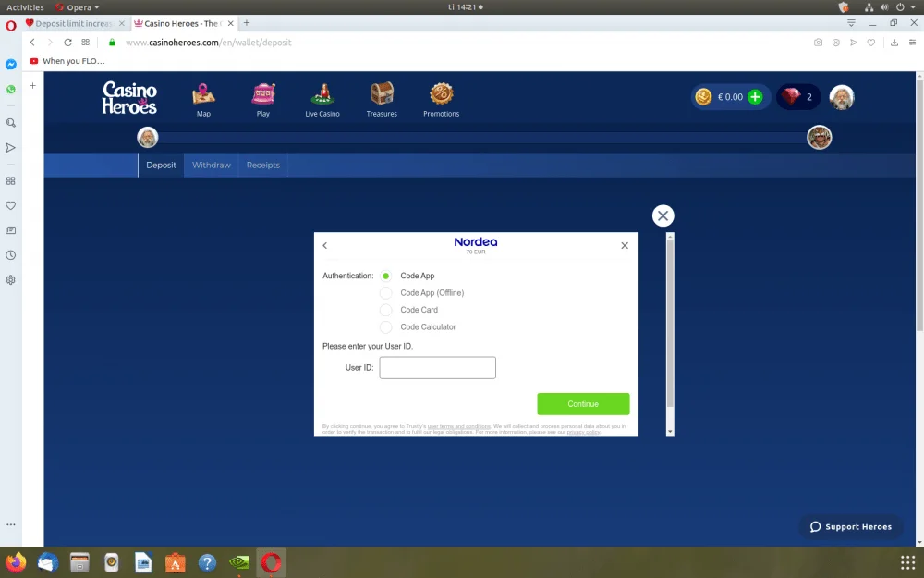Take a snapshot with camera icon

pos(818,43)
